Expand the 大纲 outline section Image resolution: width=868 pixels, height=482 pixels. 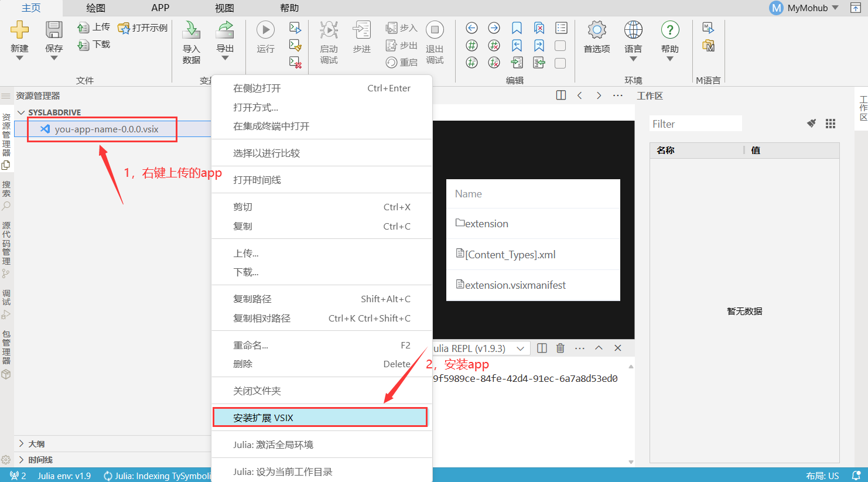click(22, 443)
